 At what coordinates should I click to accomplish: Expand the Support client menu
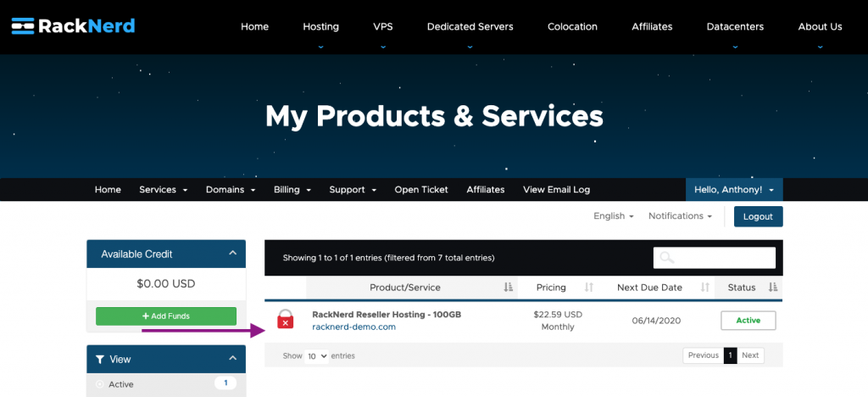353,189
